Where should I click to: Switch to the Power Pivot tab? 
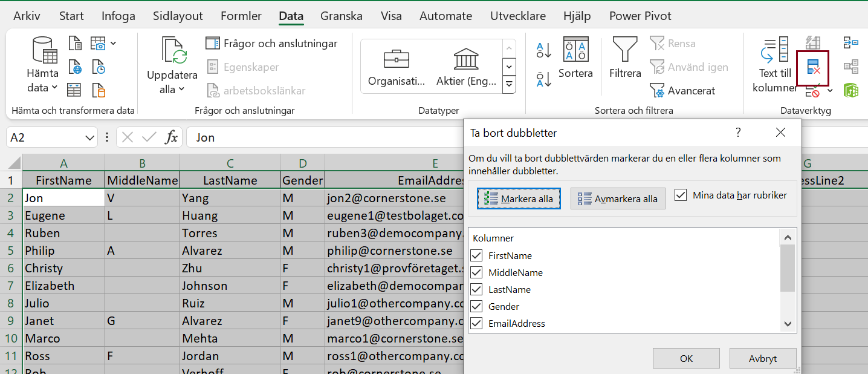pyautogui.click(x=640, y=16)
